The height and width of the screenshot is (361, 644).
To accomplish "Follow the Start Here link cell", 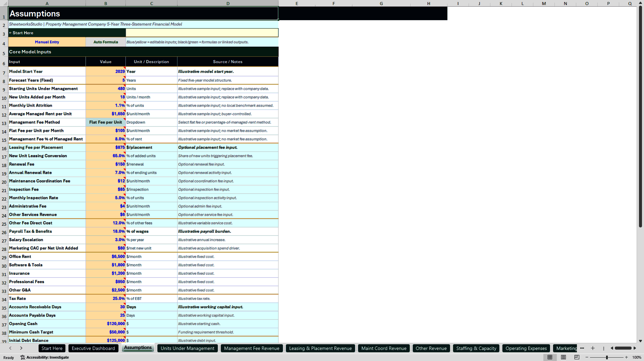I will click(x=67, y=33).
